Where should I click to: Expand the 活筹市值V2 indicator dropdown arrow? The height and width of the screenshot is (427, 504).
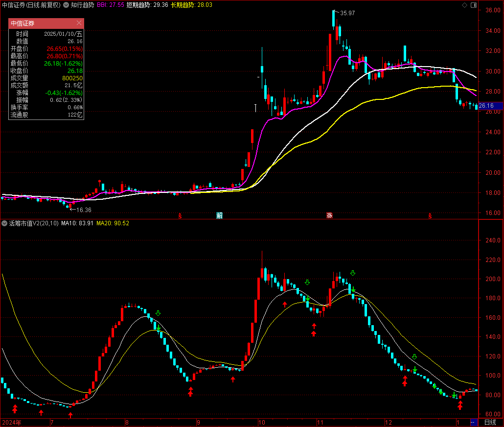[x=5, y=223]
